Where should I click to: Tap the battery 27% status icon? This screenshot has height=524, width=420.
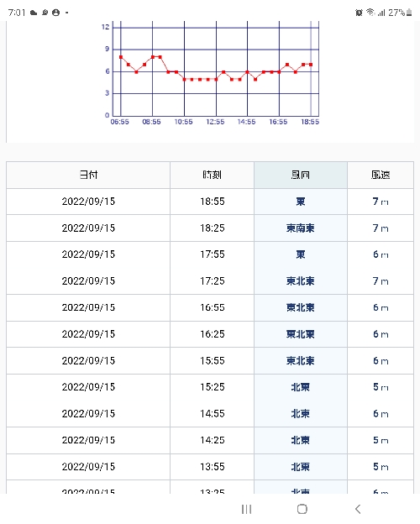400,13
